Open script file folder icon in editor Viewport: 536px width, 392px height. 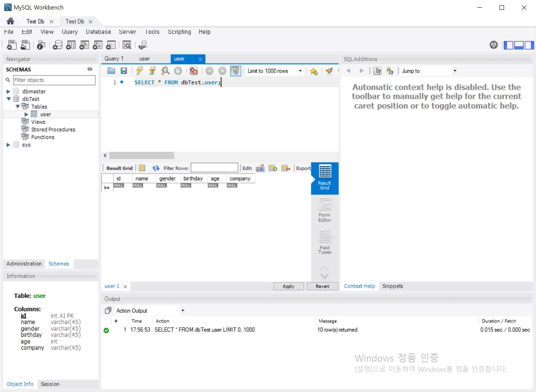111,71
